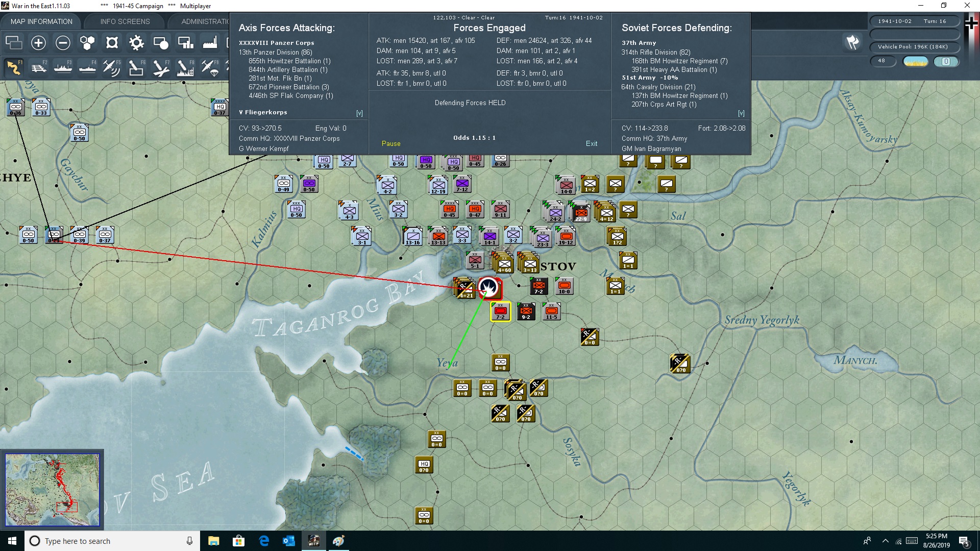This screenshot has width=980, height=551.
Task: Select the F2 rail movement mode
Action: (38, 68)
